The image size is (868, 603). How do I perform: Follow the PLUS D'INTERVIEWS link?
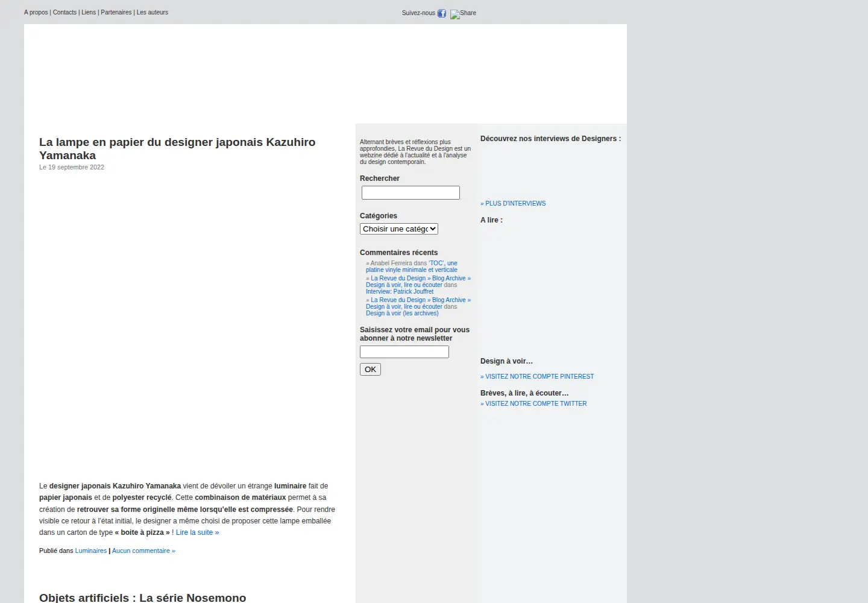[513, 203]
